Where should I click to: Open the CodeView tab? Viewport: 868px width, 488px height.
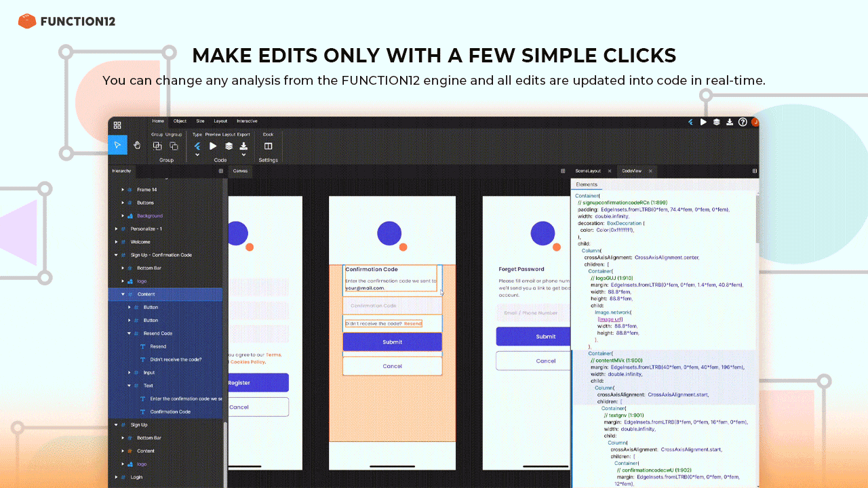click(x=631, y=171)
